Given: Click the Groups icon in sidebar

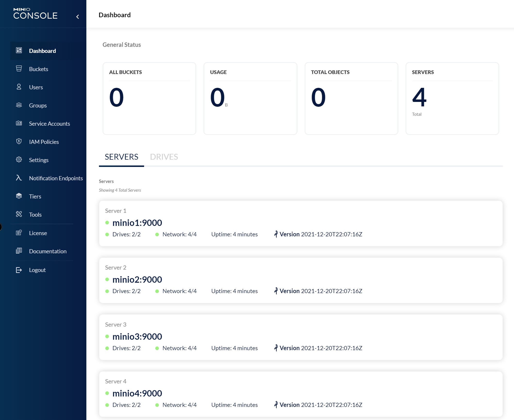Looking at the screenshot, I should (x=19, y=105).
